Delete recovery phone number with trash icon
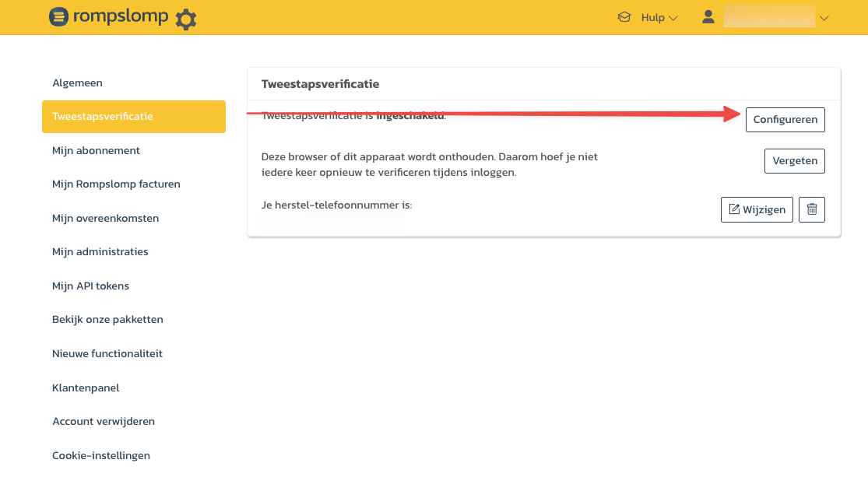868x484 pixels. pyautogui.click(x=812, y=209)
